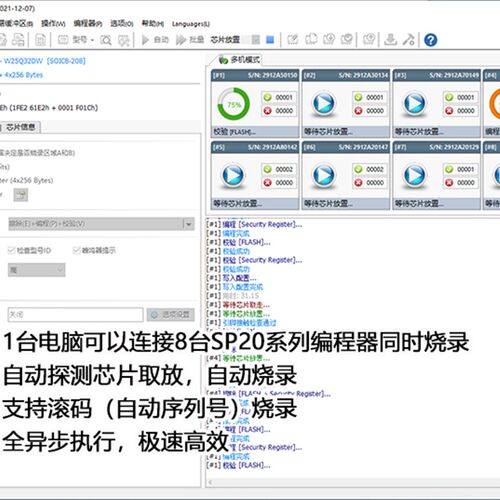Open the 操作(M) menu
This screenshot has height=500, width=500.
pos(53,23)
